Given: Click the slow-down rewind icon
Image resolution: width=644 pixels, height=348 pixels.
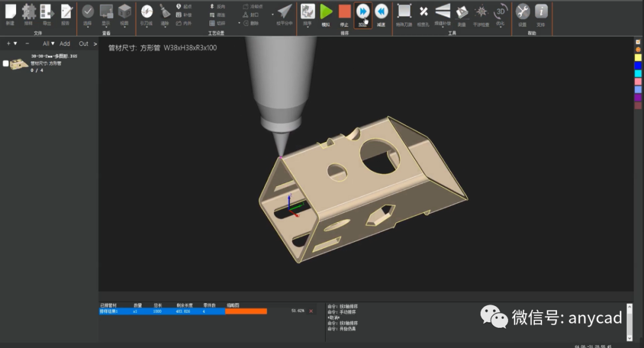Looking at the screenshot, I should pyautogui.click(x=381, y=11).
